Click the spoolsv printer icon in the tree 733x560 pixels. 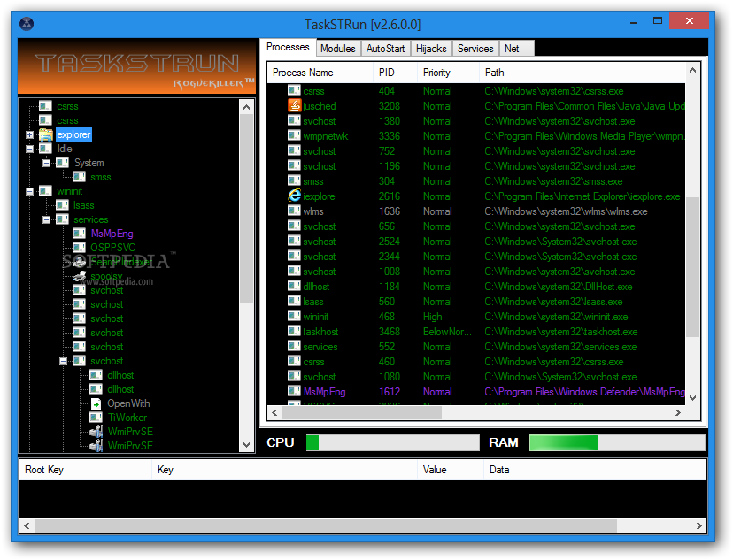pos(79,276)
